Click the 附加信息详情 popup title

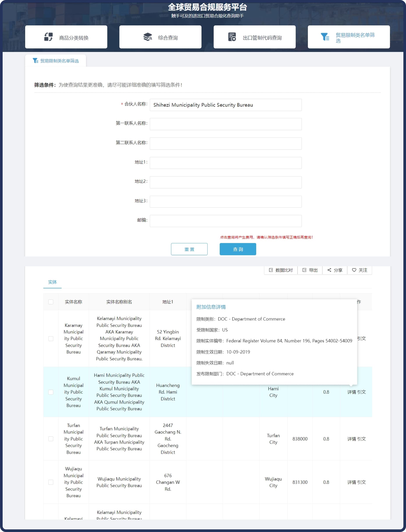tap(211, 307)
